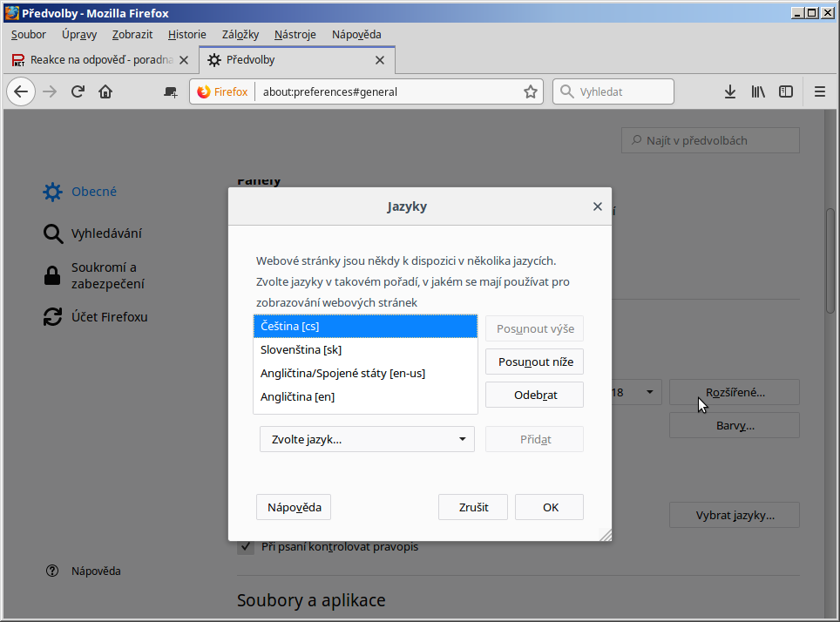
Task: Open the Vyhledávání category label
Action: click(106, 233)
